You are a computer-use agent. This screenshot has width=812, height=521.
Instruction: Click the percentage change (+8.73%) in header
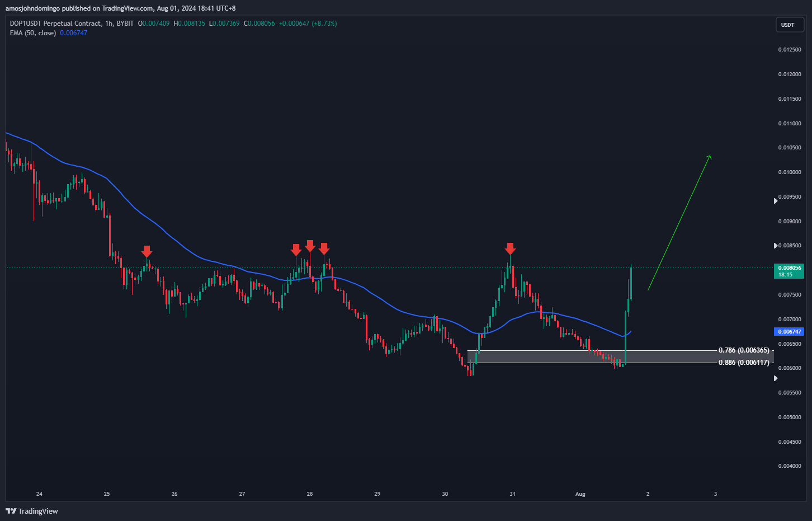coord(324,24)
